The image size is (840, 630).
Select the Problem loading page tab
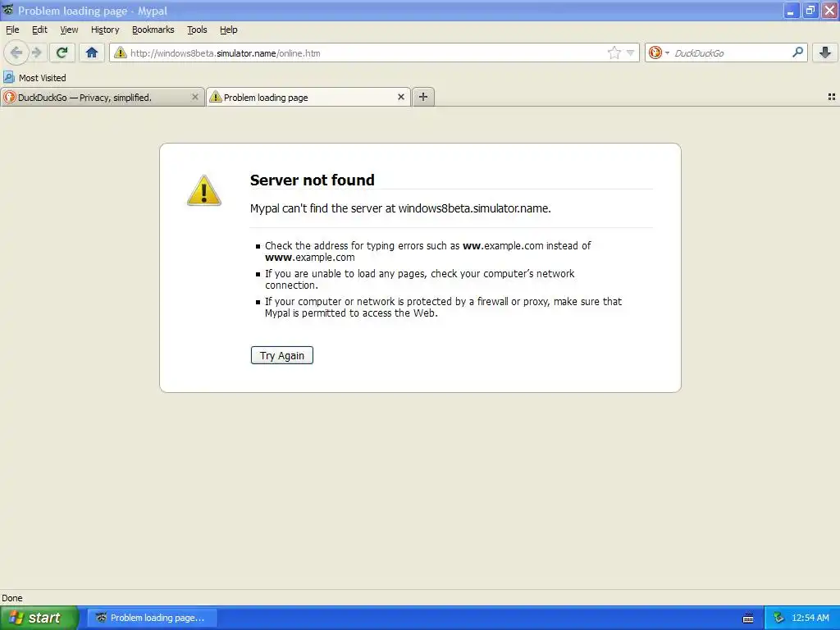(308, 97)
